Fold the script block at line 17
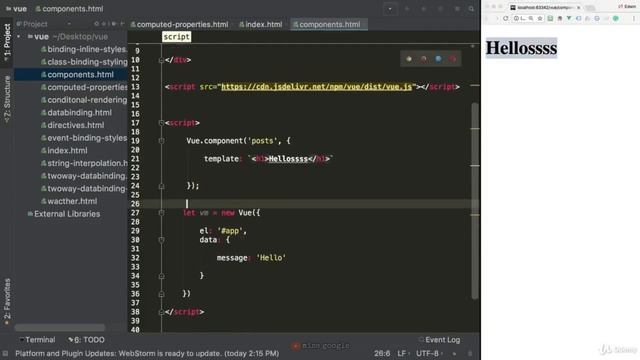Screen dimensions: 640x360 pos(161,123)
